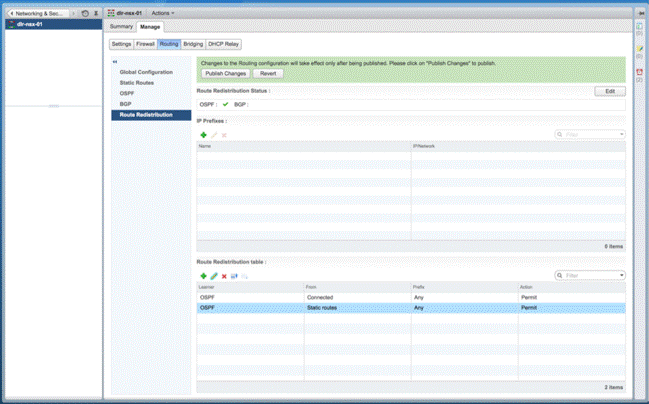Add a new IP prefix with green plus
649x404 pixels.
(x=204, y=135)
